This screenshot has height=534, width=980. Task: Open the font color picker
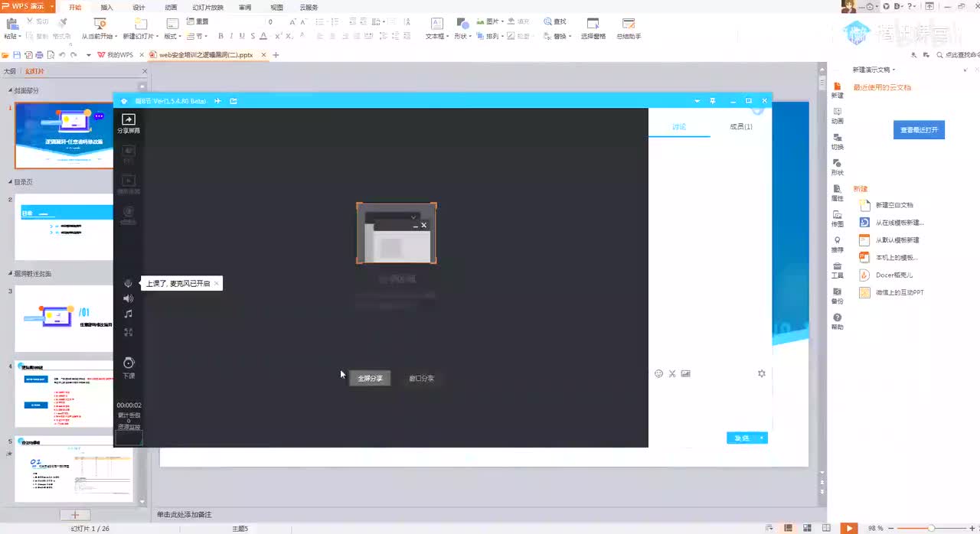tap(265, 36)
